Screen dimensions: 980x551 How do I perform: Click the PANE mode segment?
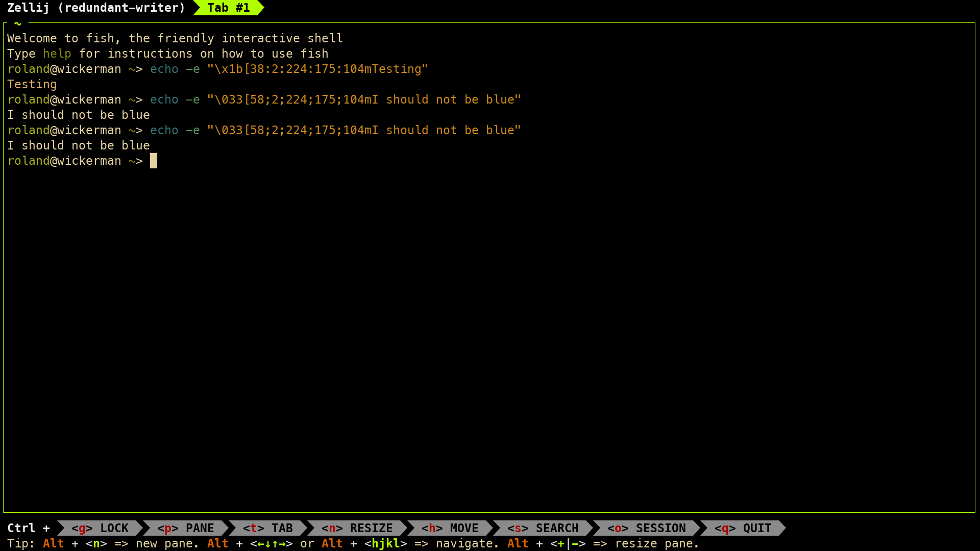186,528
